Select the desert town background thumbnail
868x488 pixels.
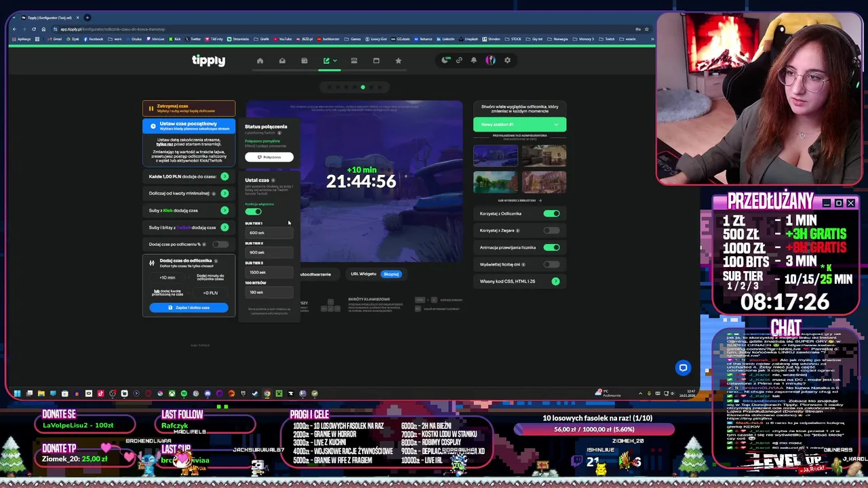[544, 182]
